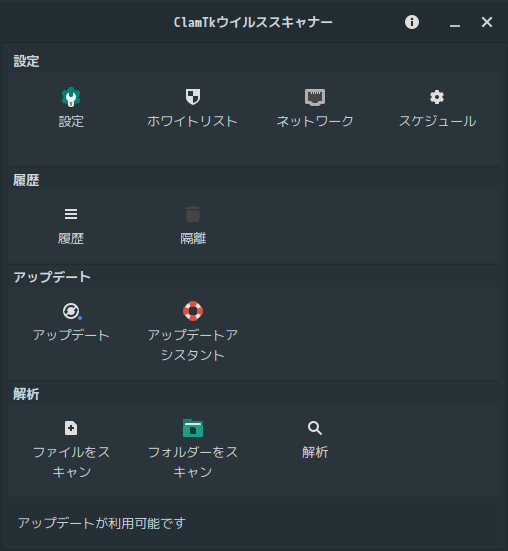Close the ClamTk window

[487, 22]
